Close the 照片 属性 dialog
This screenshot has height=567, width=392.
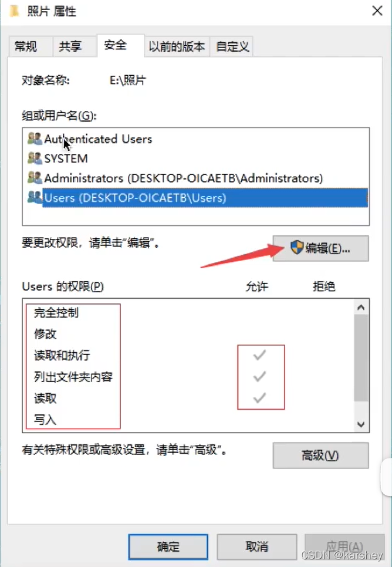pos(377,11)
